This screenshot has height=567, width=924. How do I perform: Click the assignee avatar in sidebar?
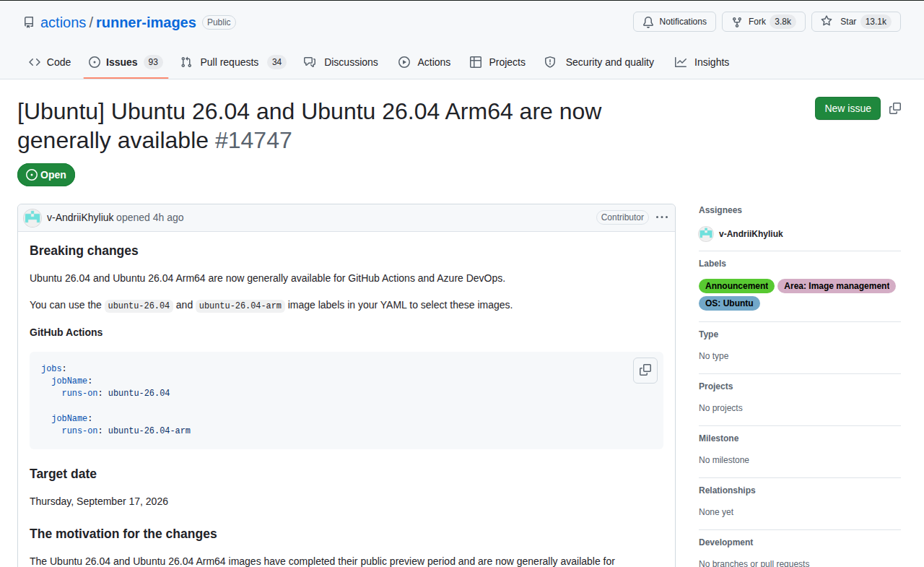point(706,234)
